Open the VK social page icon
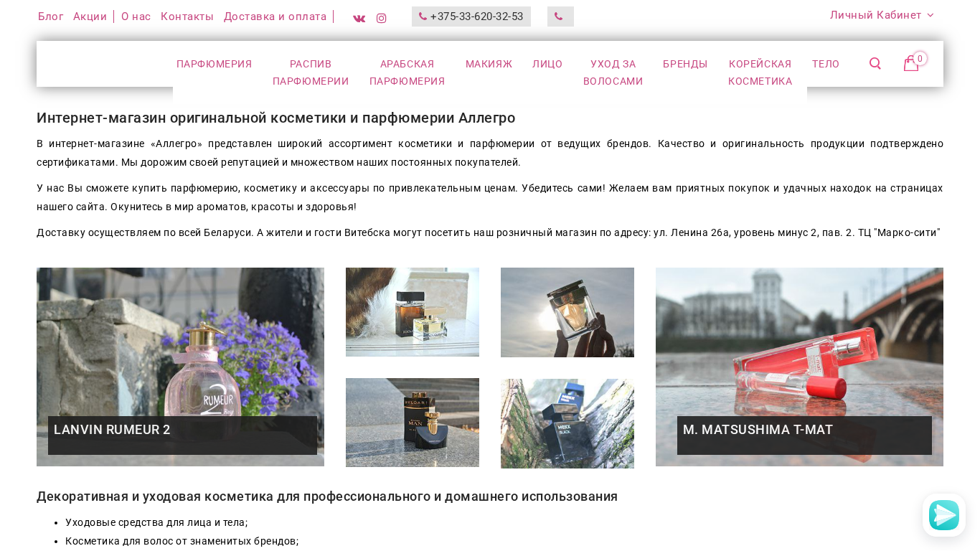This screenshot has height=551, width=980. [x=359, y=18]
